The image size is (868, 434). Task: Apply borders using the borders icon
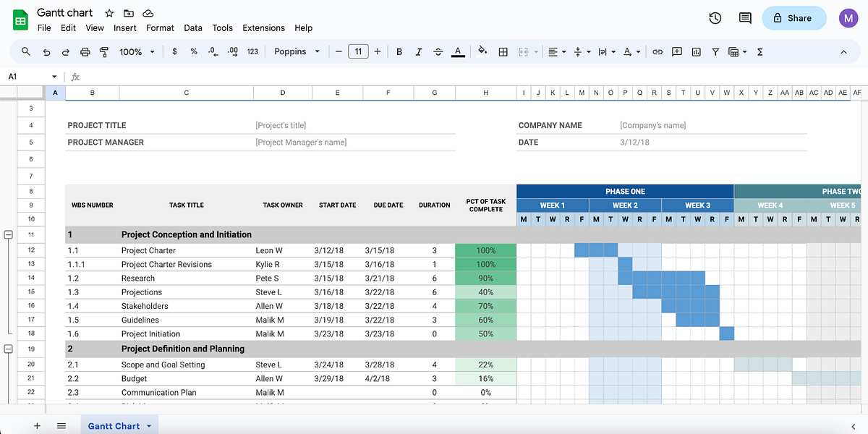[x=503, y=51]
